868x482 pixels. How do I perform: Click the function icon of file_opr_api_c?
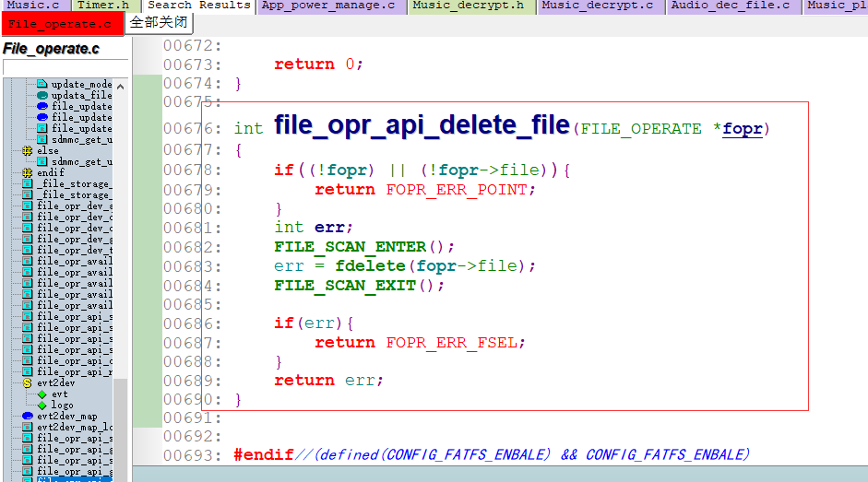pyautogui.click(x=27, y=360)
